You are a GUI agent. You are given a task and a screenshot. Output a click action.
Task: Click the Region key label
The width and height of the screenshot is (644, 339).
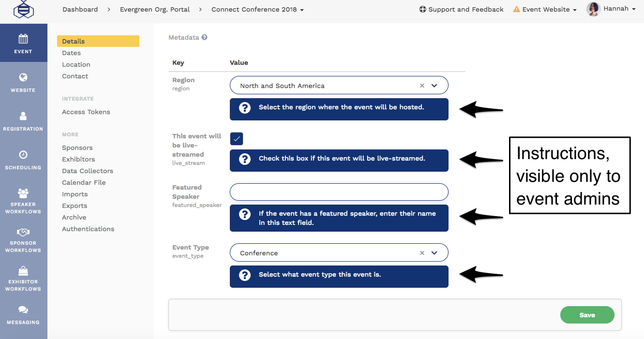tap(183, 80)
